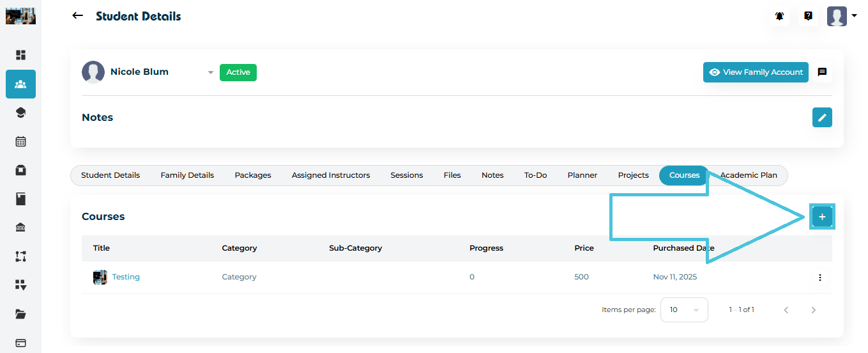This screenshot has height=353, width=868.
Task: Click the help question mark icon
Action: pyautogui.click(x=808, y=17)
